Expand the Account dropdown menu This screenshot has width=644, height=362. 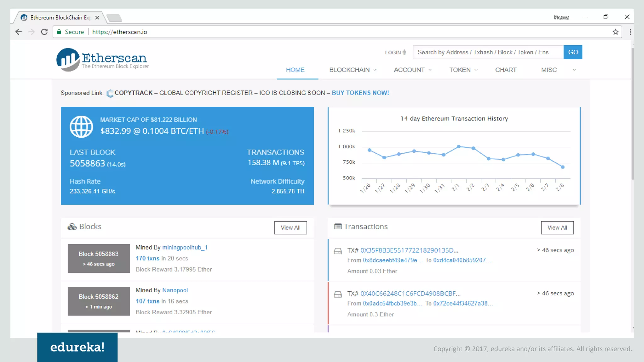pyautogui.click(x=412, y=70)
